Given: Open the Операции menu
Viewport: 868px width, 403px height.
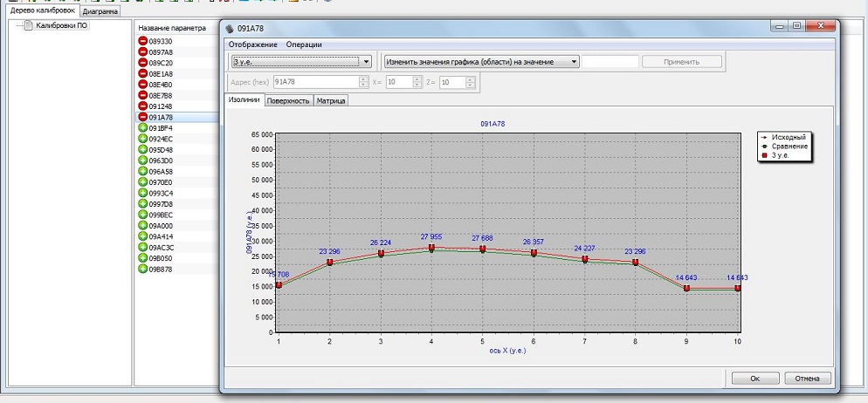Looking at the screenshot, I should (x=304, y=44).
